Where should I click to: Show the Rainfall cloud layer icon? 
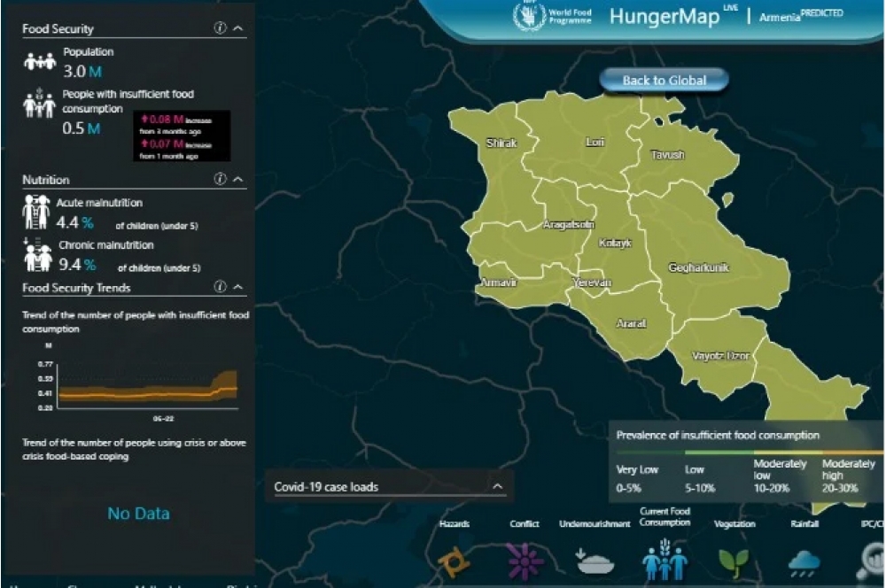(x=804, y=563)
